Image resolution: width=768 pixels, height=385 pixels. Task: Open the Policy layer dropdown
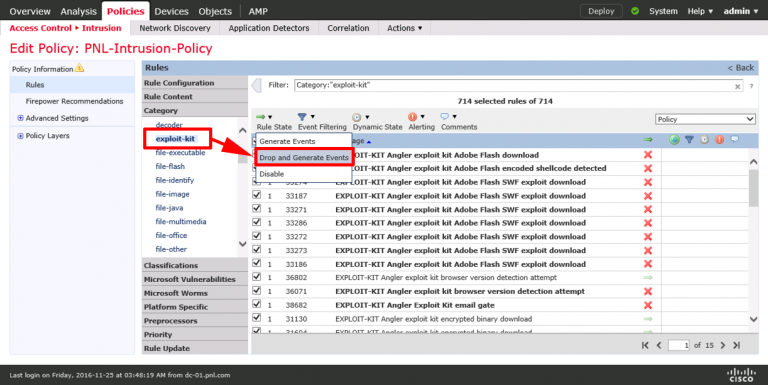click(705, 119)
